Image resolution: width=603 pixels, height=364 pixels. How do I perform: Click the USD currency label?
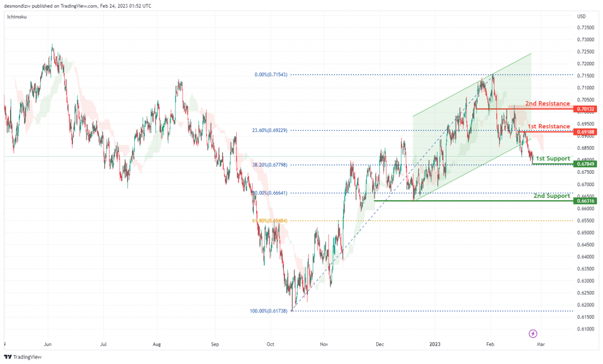point(581,16)
